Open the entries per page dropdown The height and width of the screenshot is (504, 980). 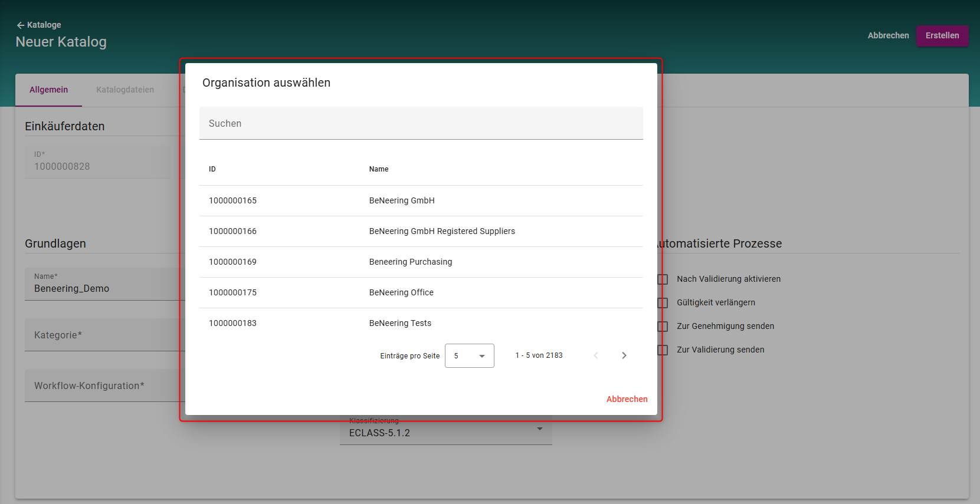[x=469, y=356]
